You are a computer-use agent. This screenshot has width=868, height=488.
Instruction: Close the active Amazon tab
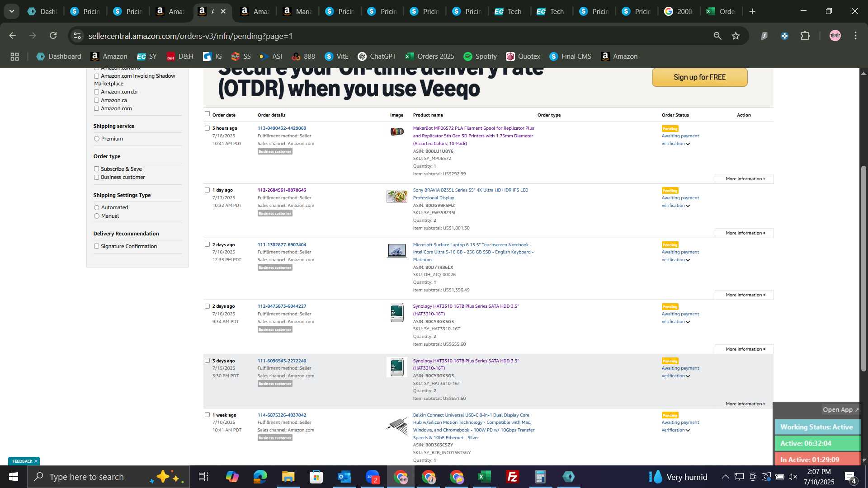[223, 11]
